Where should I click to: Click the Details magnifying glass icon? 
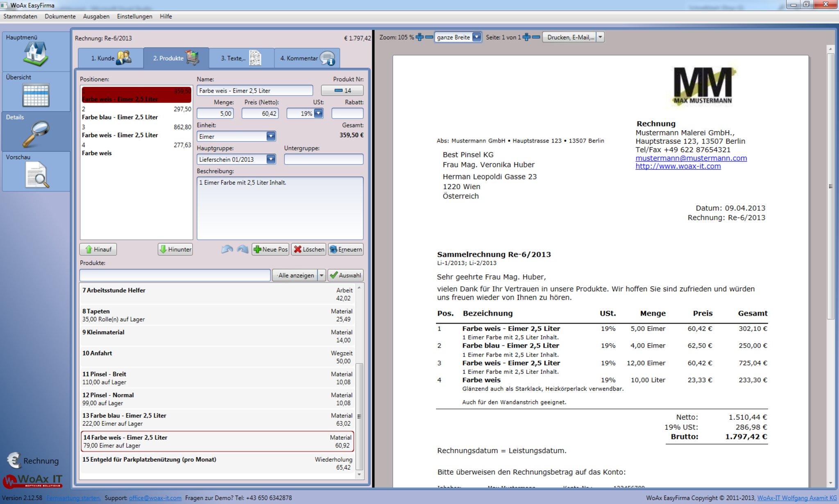pos(36,134)
